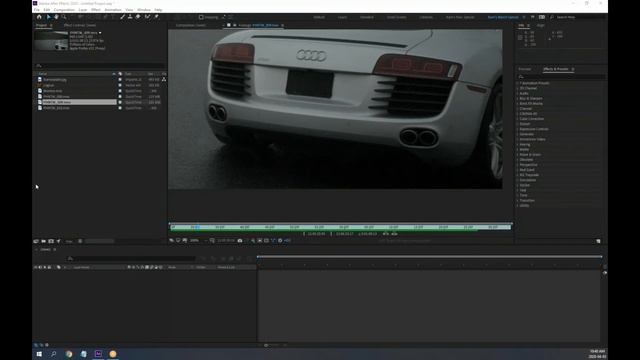Viewport: 640px width, 360px height.
Task: Expand the Animation Presets category
Action: coord(518,83)
